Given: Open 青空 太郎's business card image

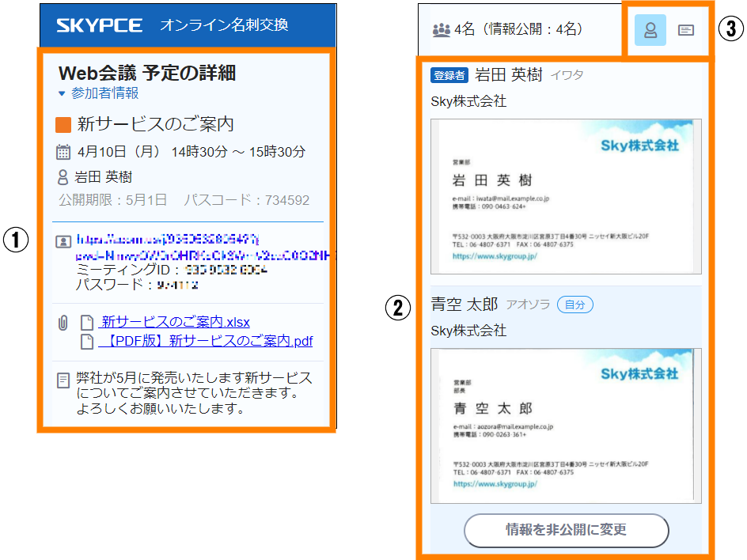Looking at the screenshot, I should point(566,426).
